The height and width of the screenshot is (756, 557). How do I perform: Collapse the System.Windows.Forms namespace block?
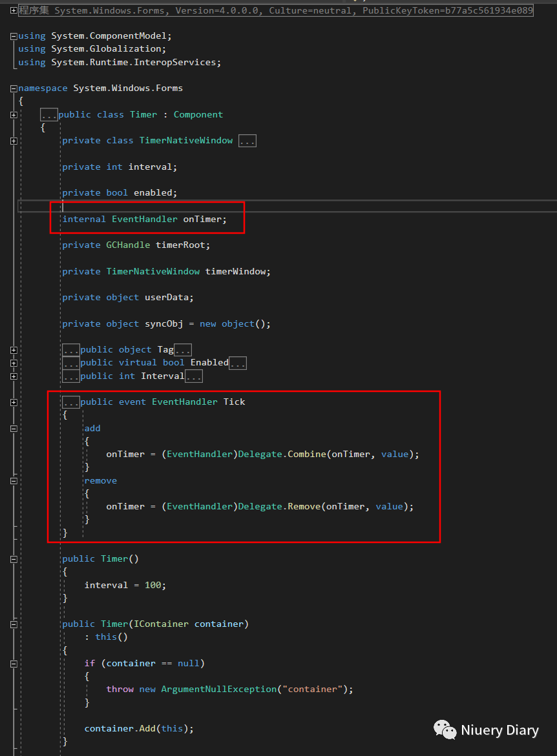pyautogui.click(x=13, y=87)
